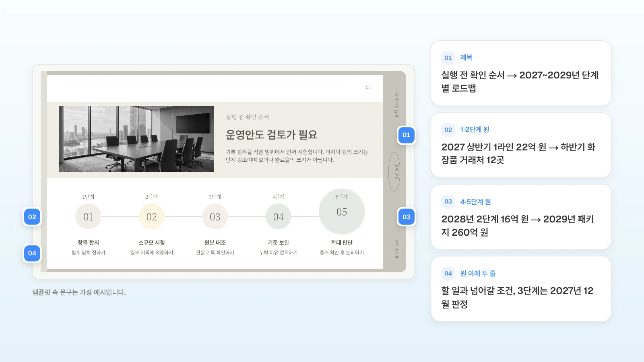Image resolution: width=644 pixels, height=362 pixels.
Task: Click the '1단계' stage label
Action: (x=88, y=197)
